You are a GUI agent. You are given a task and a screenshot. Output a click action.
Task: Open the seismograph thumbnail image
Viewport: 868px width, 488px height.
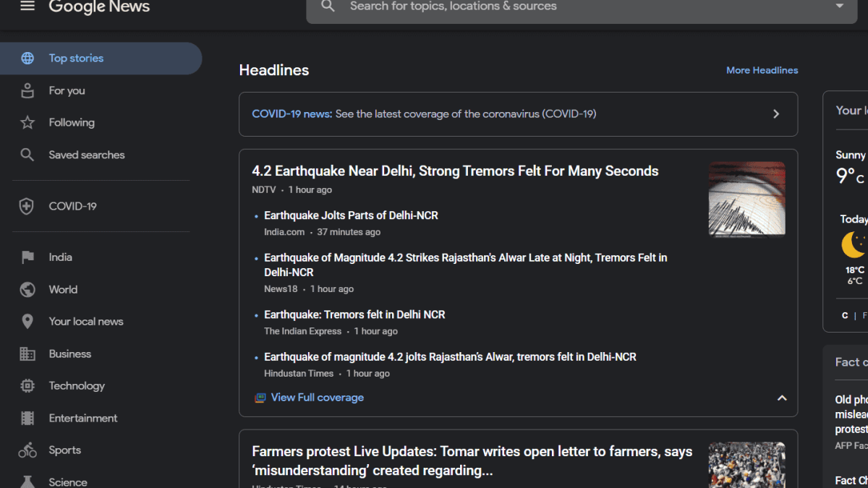(x=747, y=200)
